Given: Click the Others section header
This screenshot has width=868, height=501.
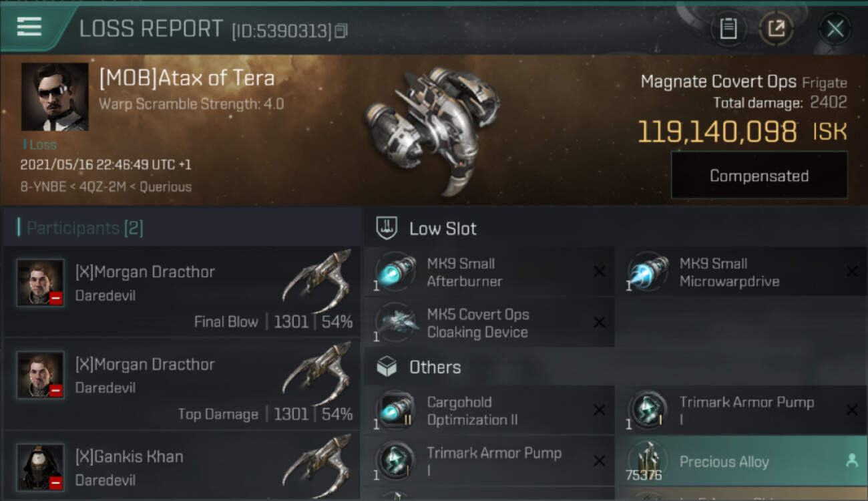Looking at the screenshot, I should [435, 367].
